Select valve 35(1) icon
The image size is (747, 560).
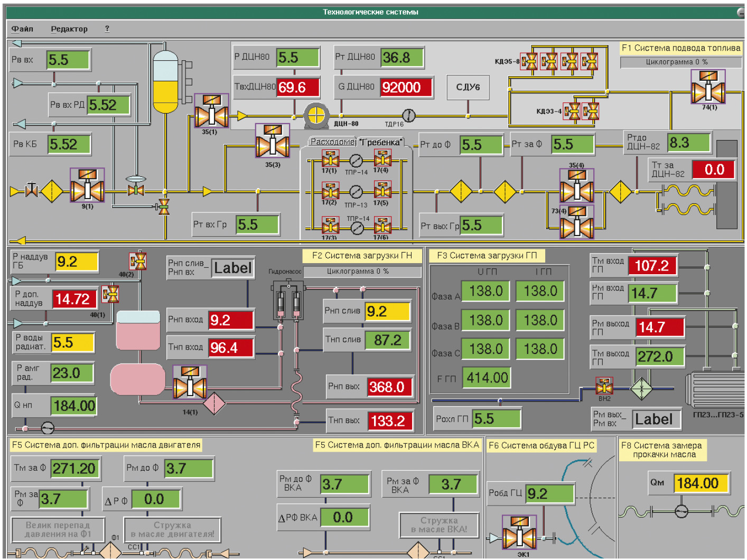tap(211, 110)
